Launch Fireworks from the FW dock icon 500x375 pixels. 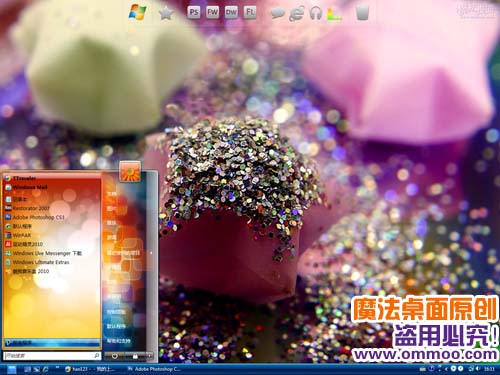click(212, 13)
